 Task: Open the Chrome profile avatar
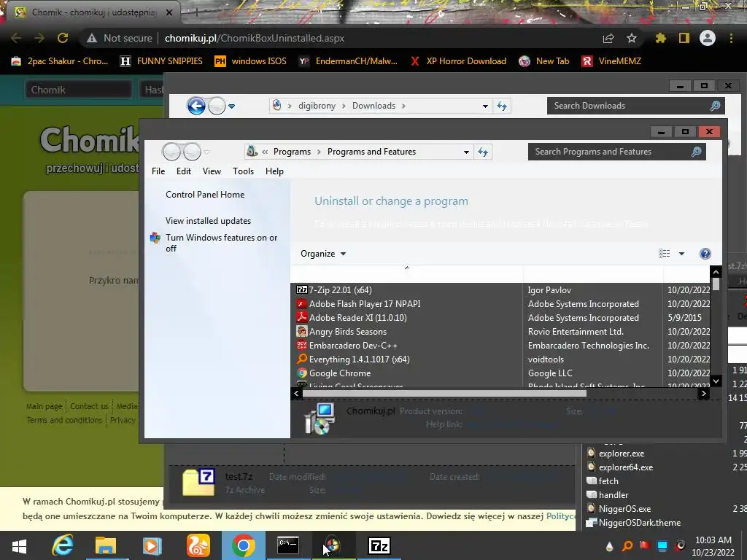tap(708, 38)
